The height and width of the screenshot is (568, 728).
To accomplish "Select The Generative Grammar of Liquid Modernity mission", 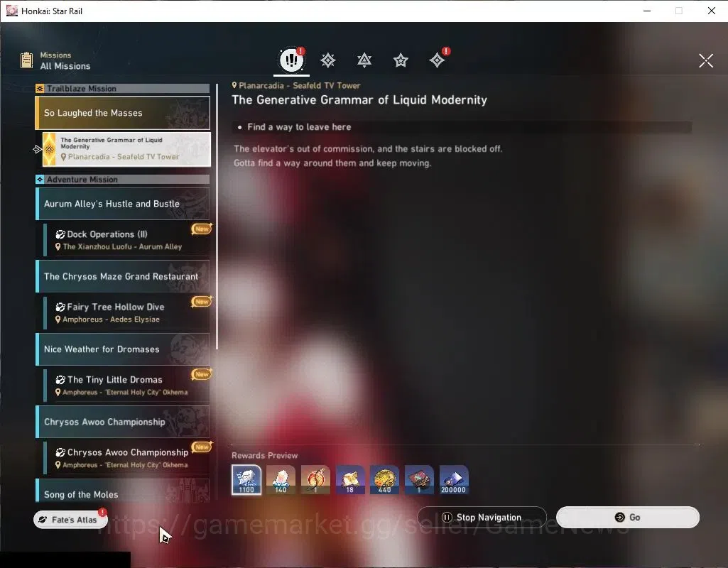I will (x=126, y=149).
